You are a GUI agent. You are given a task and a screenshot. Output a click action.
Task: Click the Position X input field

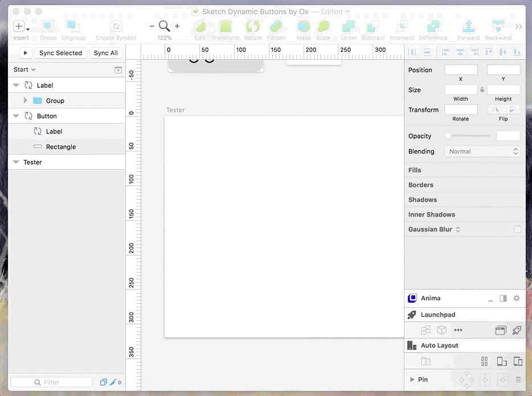point(461,70)
